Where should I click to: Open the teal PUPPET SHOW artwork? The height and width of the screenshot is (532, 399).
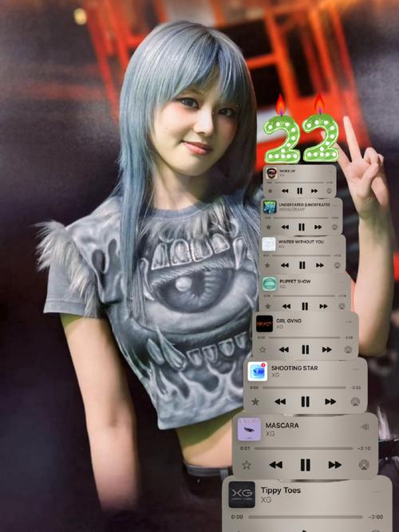coord(270,284)
